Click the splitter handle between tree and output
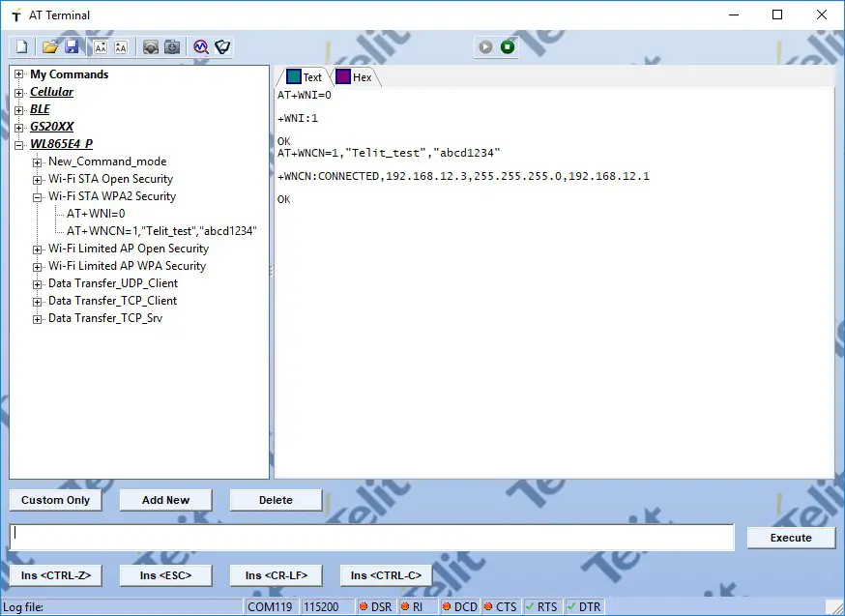This screenshot has width=845, height=616. click(272, 272)
